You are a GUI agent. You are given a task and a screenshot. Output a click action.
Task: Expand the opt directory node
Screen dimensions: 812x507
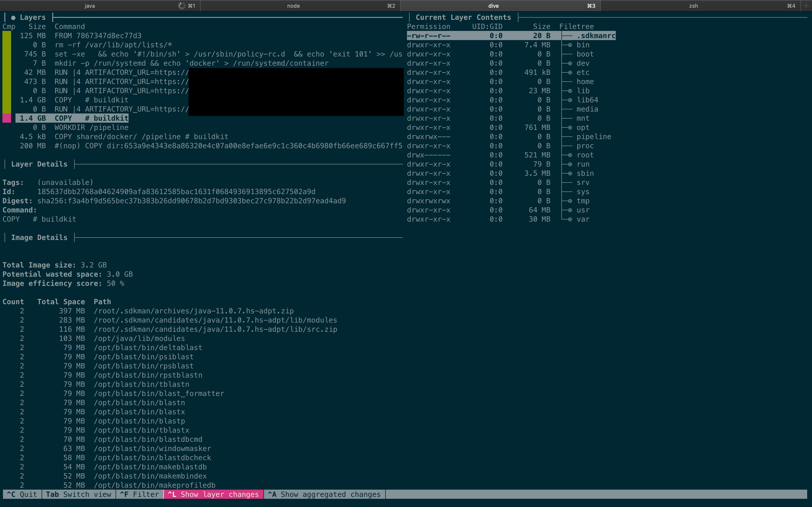(x=570, y=127)
